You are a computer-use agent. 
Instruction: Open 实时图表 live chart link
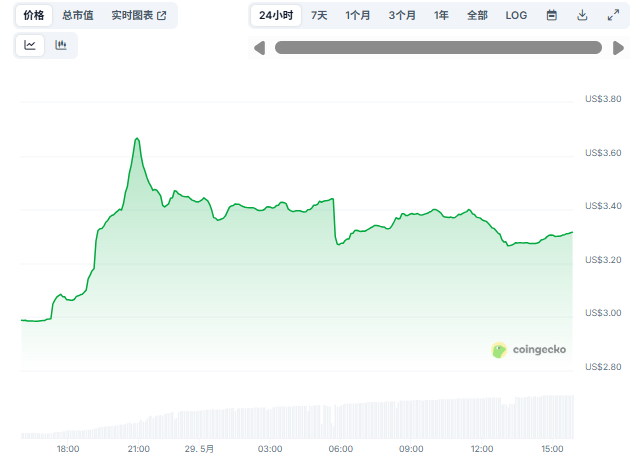tap(139, 15)
